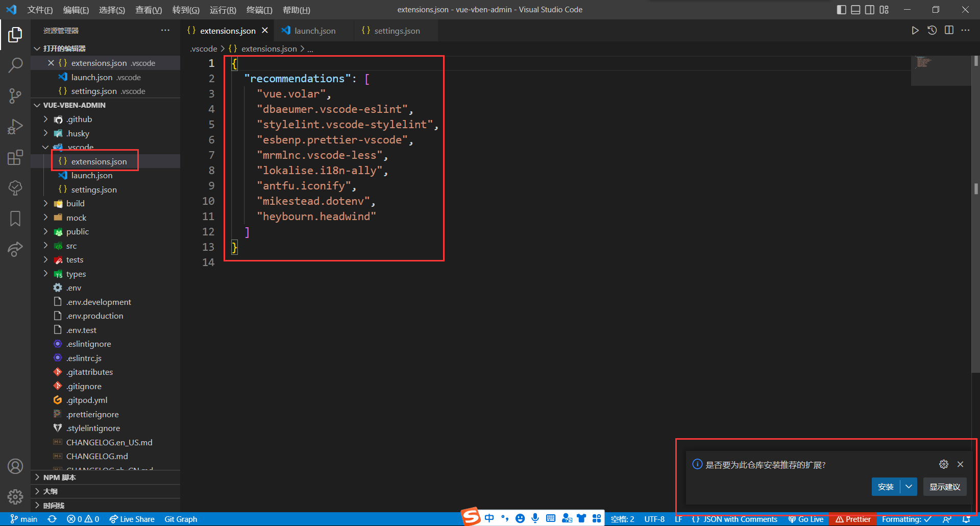The height and width of the screenshot is (526, 980).
Task: Open Git Graph from the status bar
Action: pyautogui.click(x=181, y=519)
